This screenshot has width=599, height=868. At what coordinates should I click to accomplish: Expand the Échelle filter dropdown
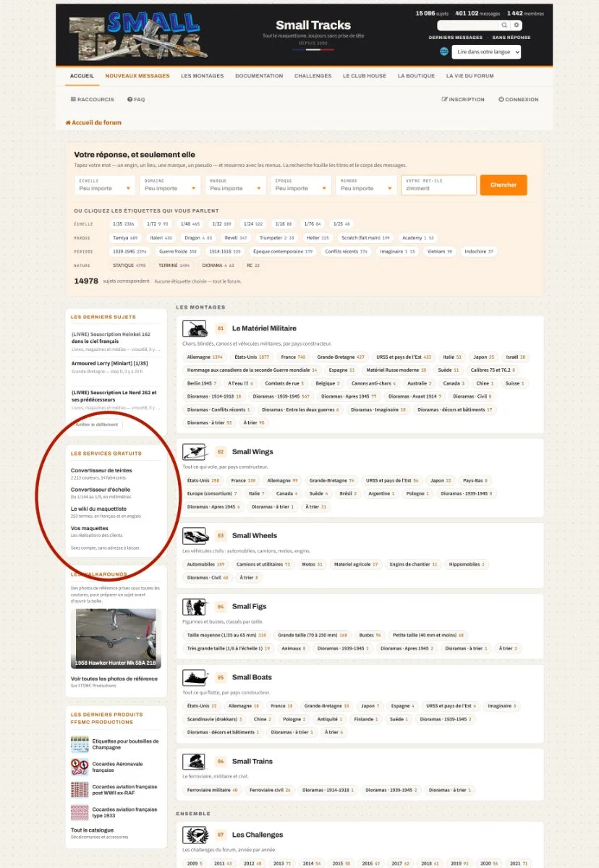106,185
